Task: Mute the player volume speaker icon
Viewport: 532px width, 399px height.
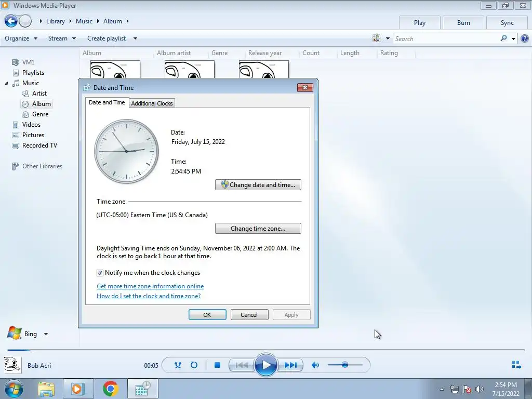Action: tap(315, 365)
